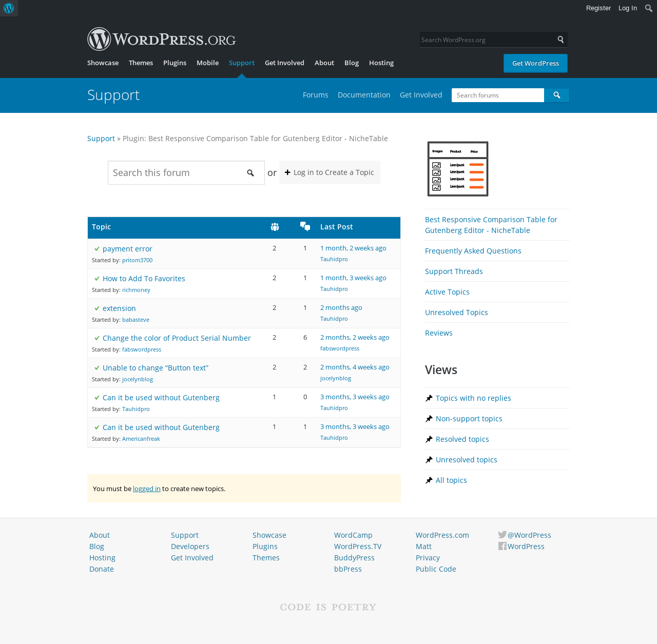Open Public Code link in footer
This screenshot has width=657, height=644.
click(436, 569)
